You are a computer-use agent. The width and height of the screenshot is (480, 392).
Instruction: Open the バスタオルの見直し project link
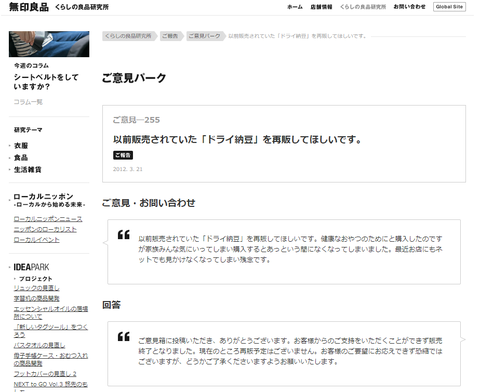coord(39,345)
